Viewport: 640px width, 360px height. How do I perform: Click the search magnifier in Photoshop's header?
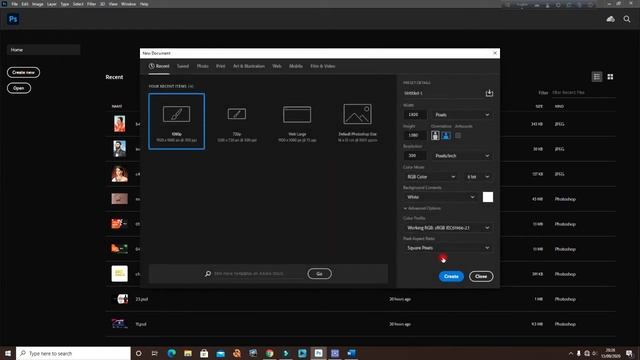(x=627, y=19)
